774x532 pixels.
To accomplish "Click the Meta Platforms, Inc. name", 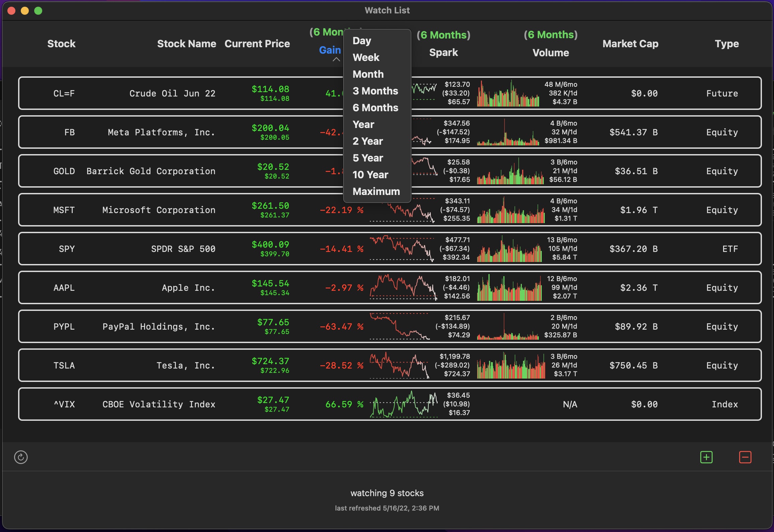I will pos(162,132).
